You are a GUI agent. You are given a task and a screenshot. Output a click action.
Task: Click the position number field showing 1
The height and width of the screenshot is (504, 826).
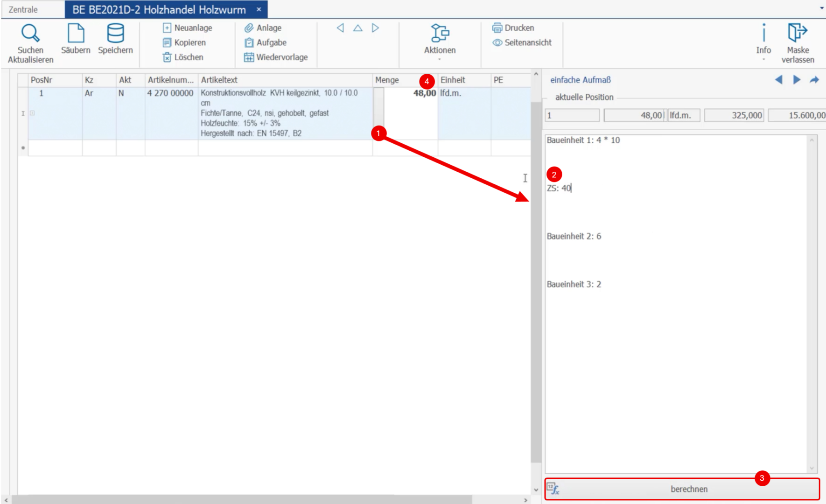[x=572, y=115]
